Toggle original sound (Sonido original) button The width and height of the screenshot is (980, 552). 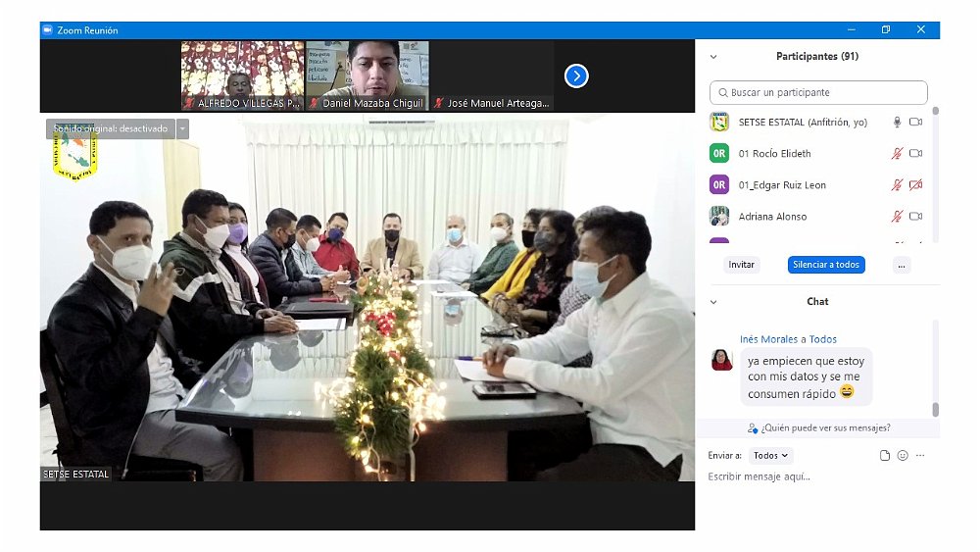click(111, 128)
